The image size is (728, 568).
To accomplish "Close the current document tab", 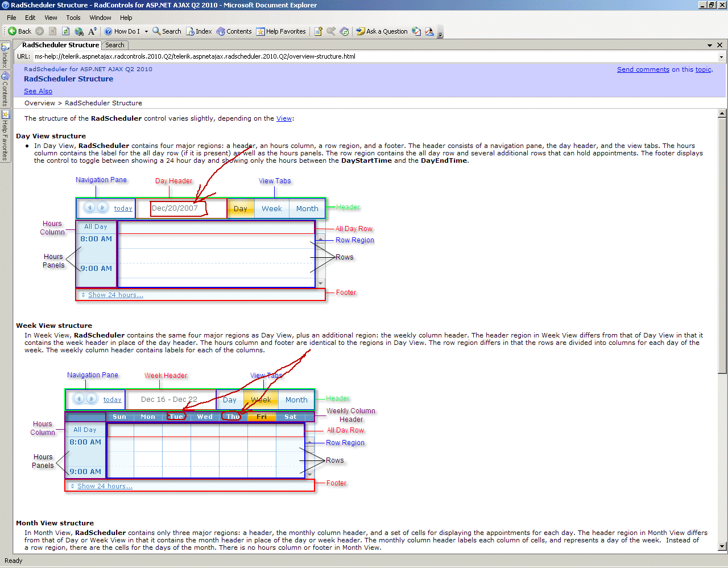I will coord(720,45).
